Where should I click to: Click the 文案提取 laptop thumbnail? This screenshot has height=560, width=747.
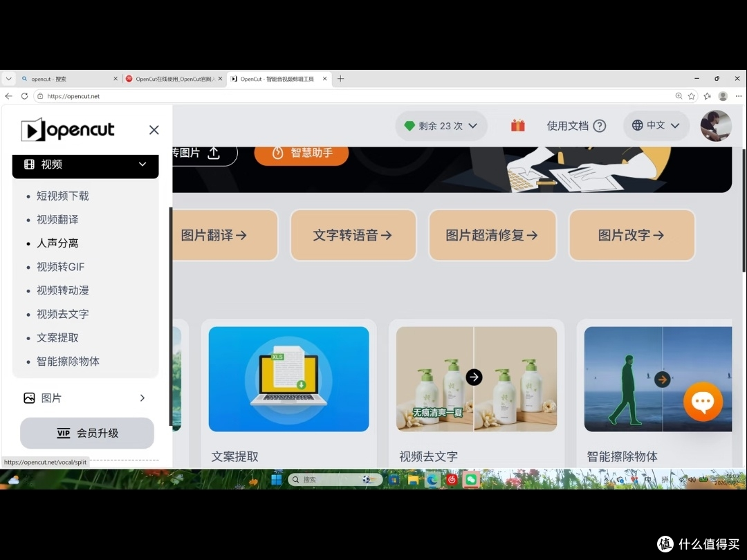click(288, 379)
